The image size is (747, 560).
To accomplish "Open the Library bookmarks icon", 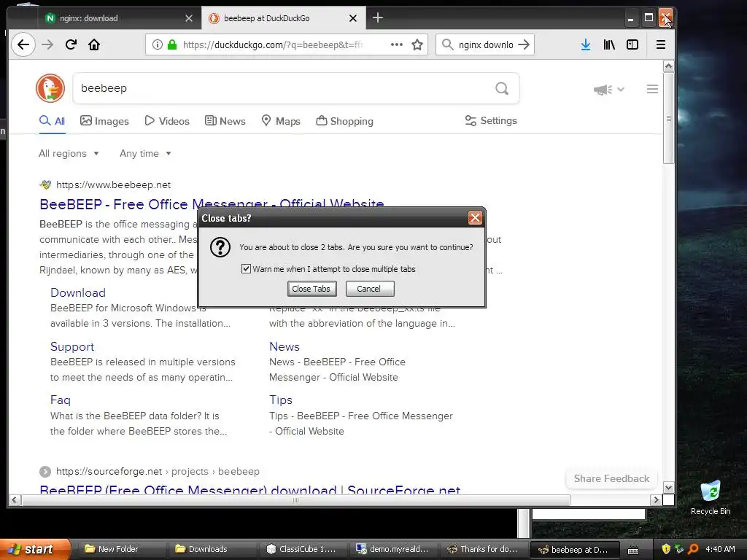I will (609, 44).
